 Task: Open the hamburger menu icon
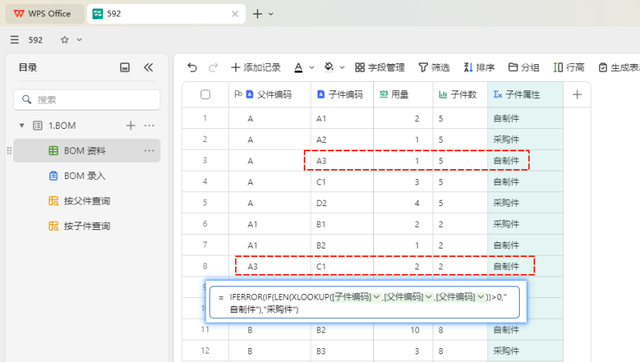[15, 40]
